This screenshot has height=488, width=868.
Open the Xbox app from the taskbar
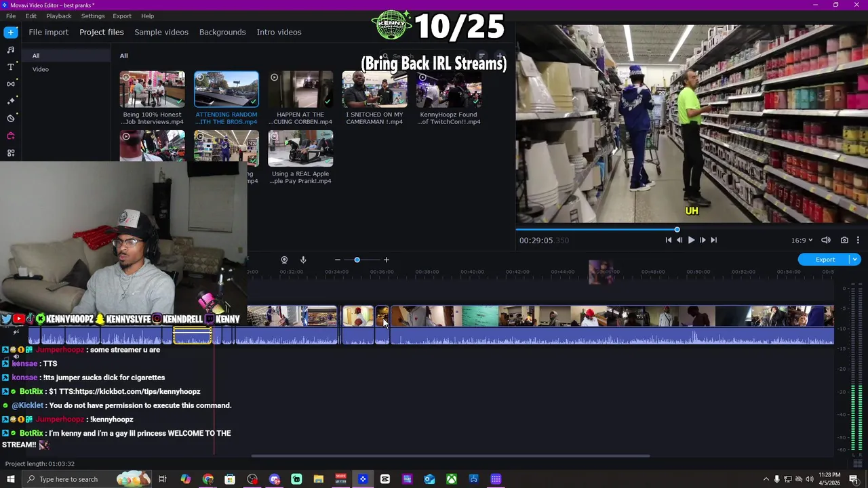coord(451,479)
